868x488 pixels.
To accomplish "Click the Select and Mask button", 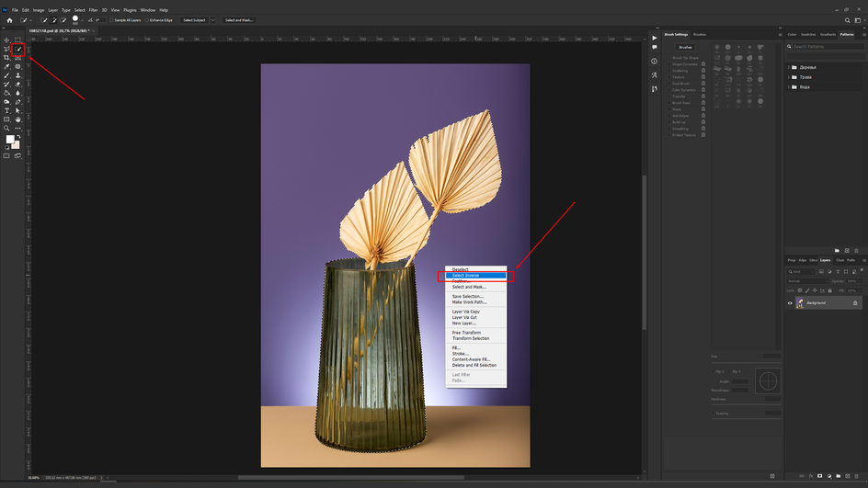I will point(239,20).
